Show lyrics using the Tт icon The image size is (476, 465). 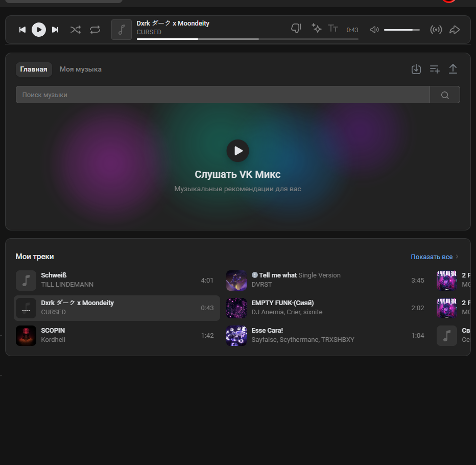click(333, 29)
